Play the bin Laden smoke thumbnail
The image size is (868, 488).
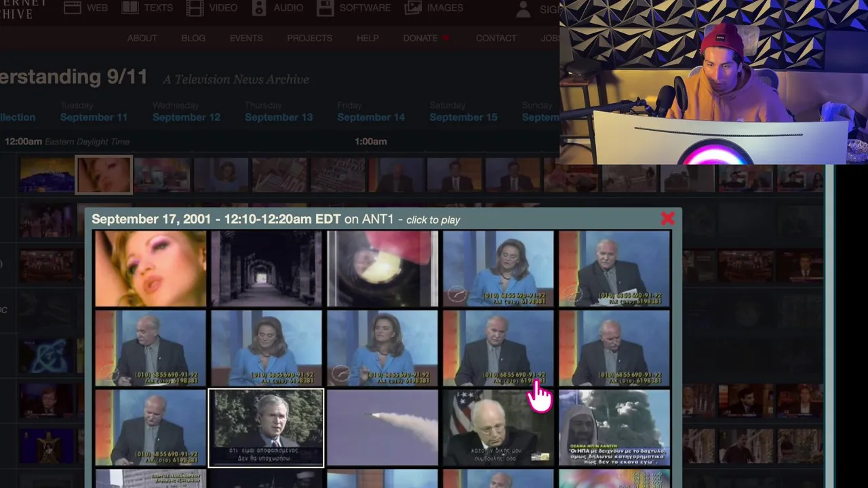coord(614,428)
